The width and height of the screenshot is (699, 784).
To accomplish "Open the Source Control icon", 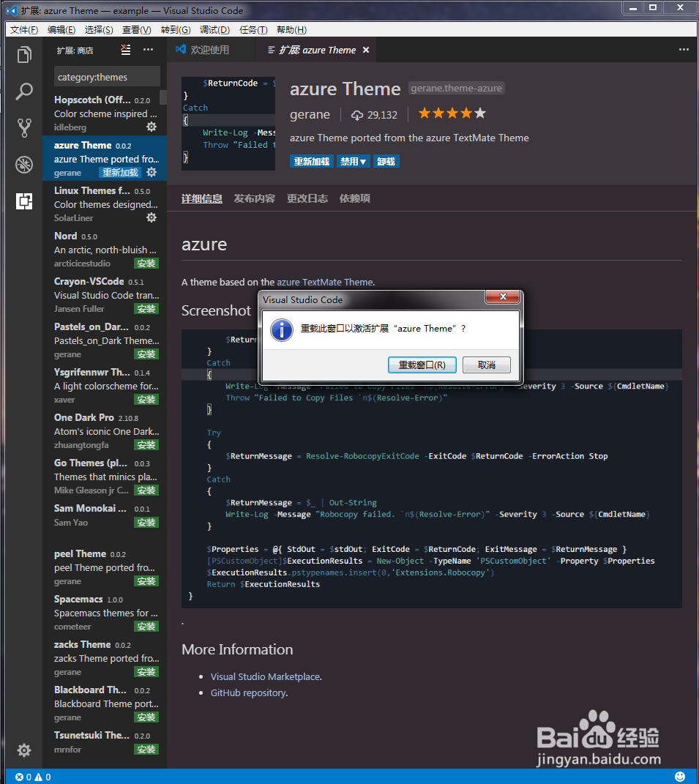I will (24, 127).
